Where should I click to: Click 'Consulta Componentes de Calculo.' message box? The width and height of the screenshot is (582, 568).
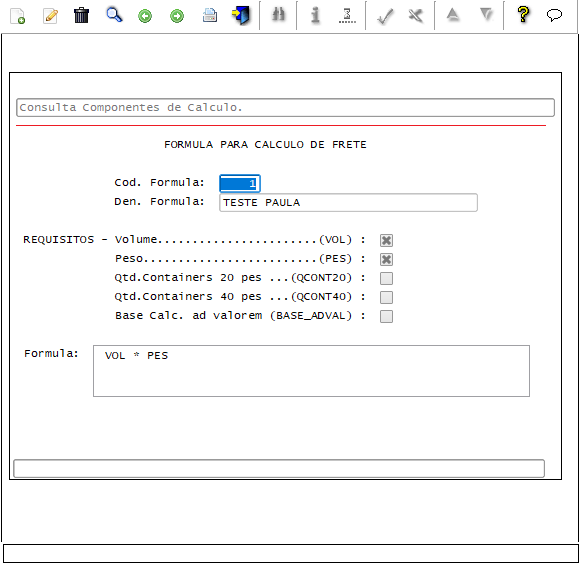click(285, 108)
